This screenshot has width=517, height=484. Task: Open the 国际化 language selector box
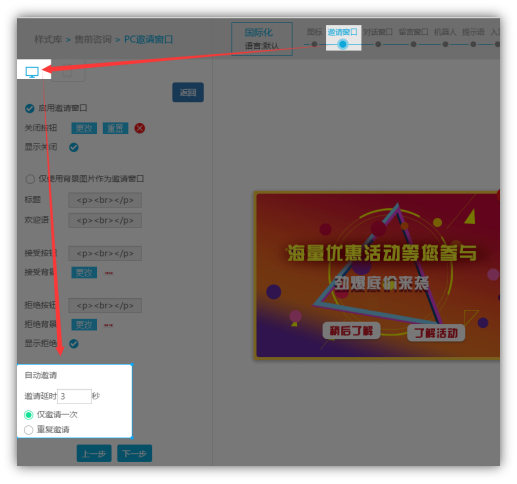[262, 39]
